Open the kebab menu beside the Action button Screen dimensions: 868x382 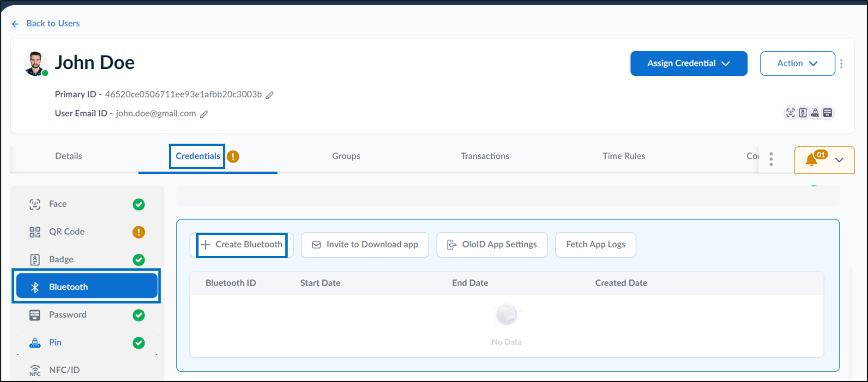842,64
